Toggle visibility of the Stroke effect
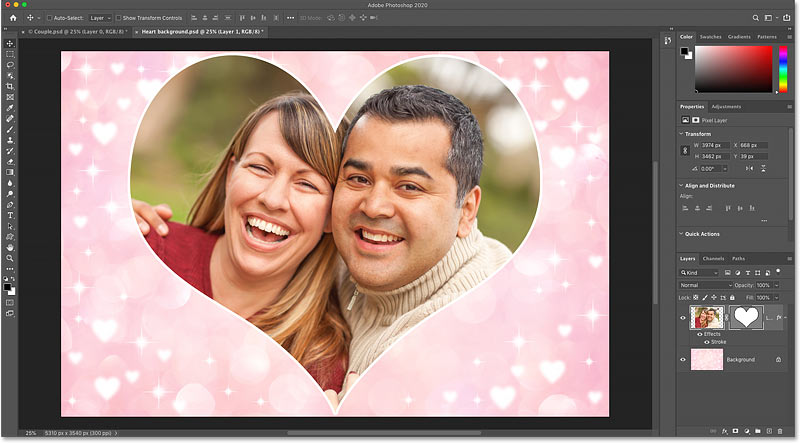This screenshot has height=444, width=801. pos(707,342)
